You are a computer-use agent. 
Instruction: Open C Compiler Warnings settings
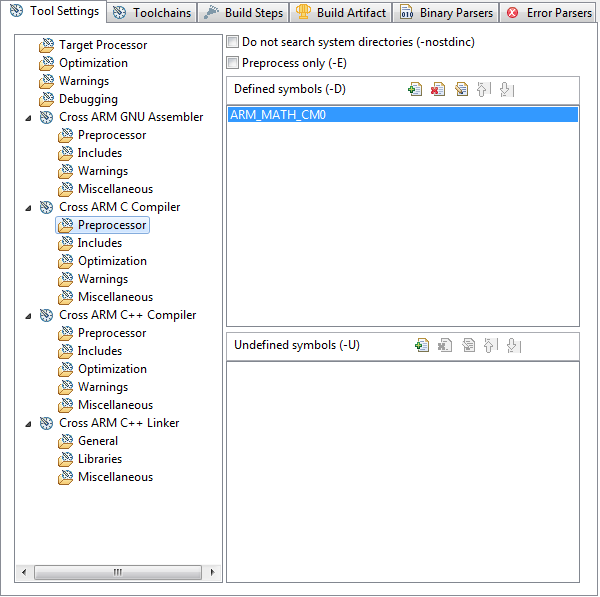[x=93, y=279]
